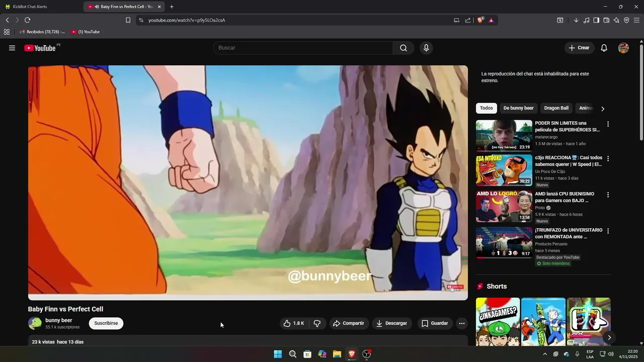Open the INKAGAMES short thumbnail
644x362 pixels.
click(x=498, y=322)
